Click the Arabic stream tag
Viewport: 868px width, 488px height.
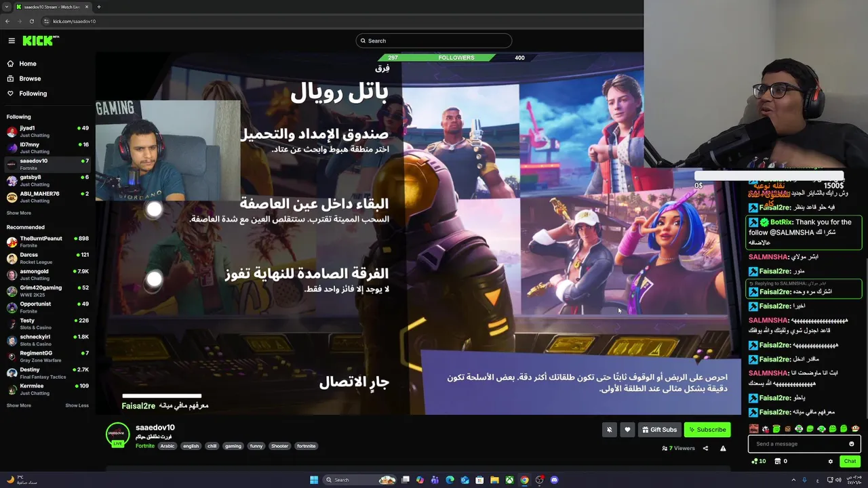tap(167, 446)
